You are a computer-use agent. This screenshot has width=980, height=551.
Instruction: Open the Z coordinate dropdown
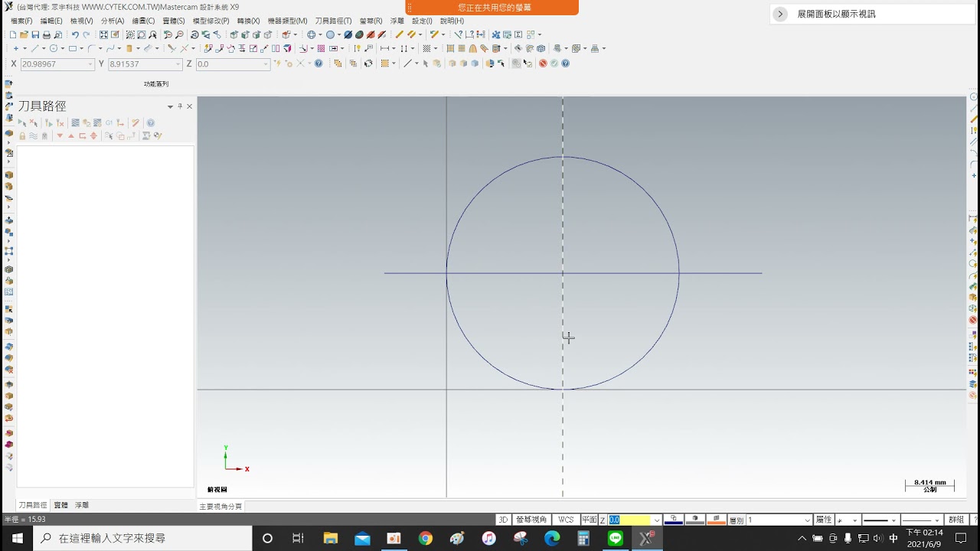[x=266, y=64]
